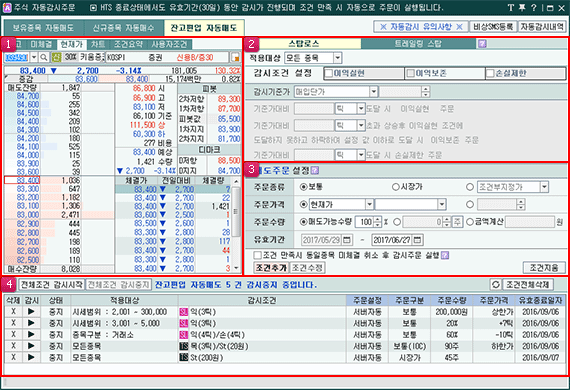Open the 현재가 order price dropdown
This screenshot has height=390, width=570.
[369, 204]
